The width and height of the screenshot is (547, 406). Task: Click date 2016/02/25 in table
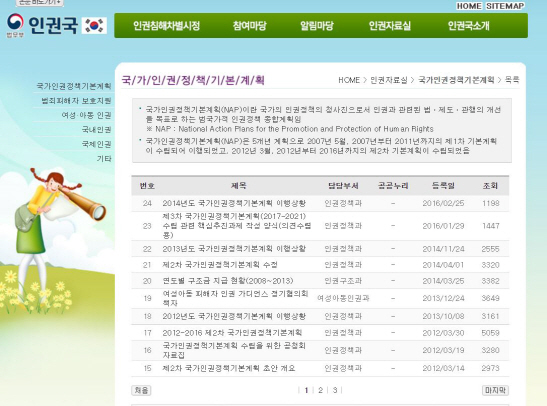point(443,203)
